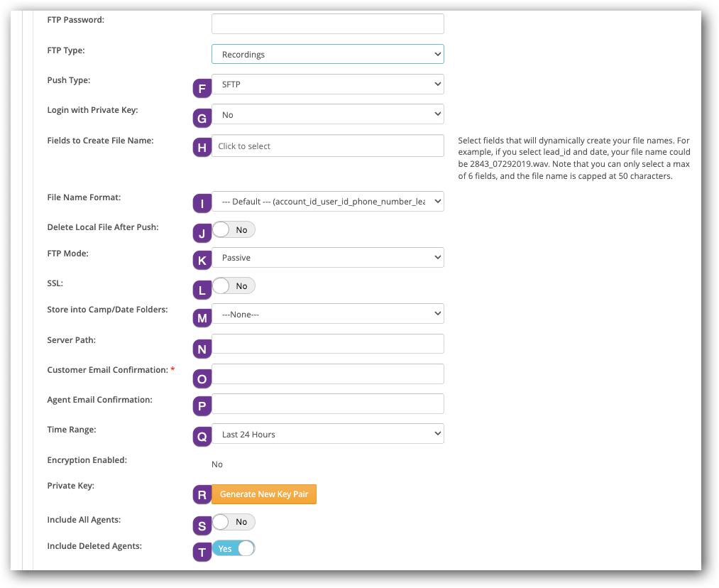Focus the Server Path input

click(x=327, y=344)
